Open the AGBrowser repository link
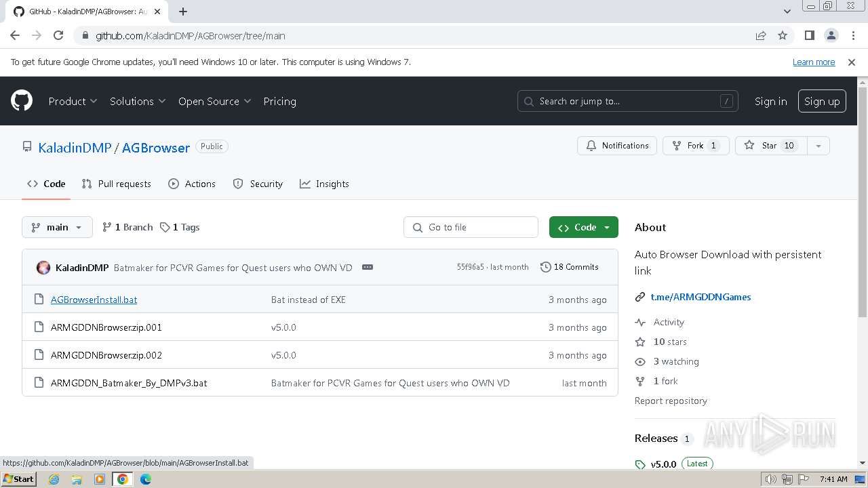The width and height of the screenshot is (868, 488). [156, 147]
